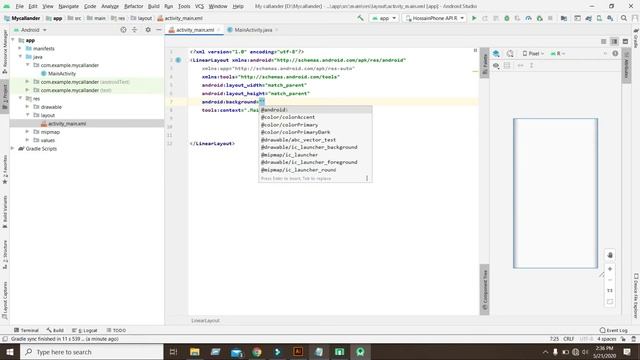
Task: Click the 4 spaces indent setting
Action: [x=607, y=339]
